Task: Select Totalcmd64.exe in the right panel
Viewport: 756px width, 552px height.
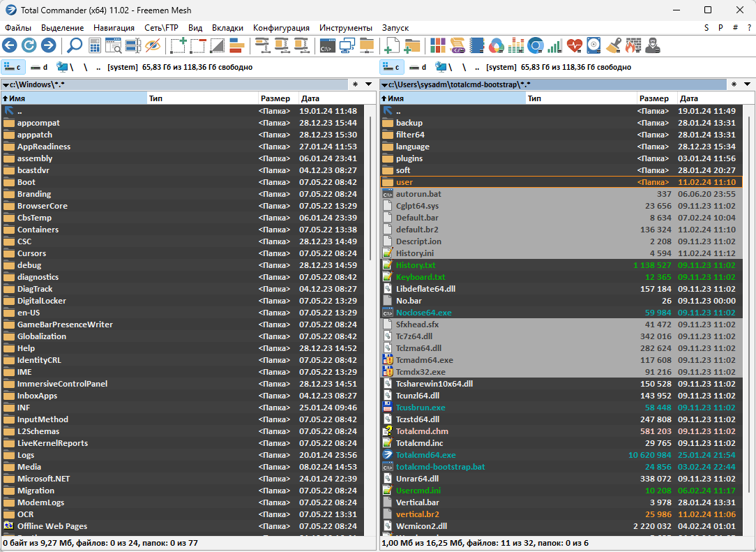Action: (x=425, y=455)
